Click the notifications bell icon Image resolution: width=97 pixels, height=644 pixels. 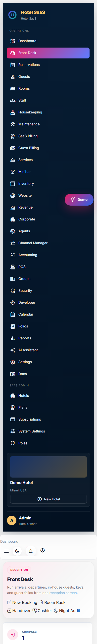tap(31, 551)
